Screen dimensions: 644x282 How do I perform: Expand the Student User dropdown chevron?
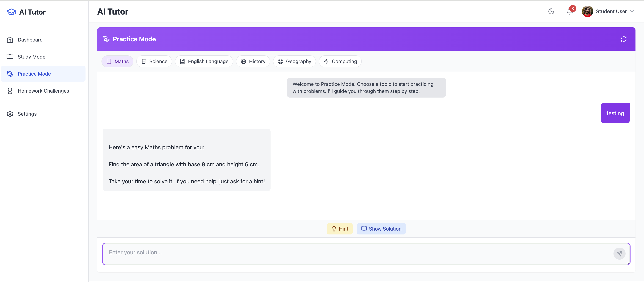point(632,12)
